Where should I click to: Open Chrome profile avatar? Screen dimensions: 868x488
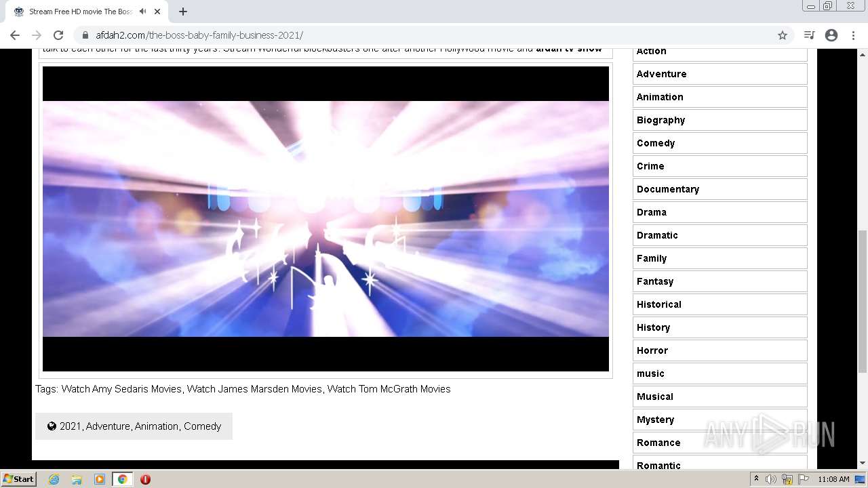pyautogui.click(x=831, y=35)
